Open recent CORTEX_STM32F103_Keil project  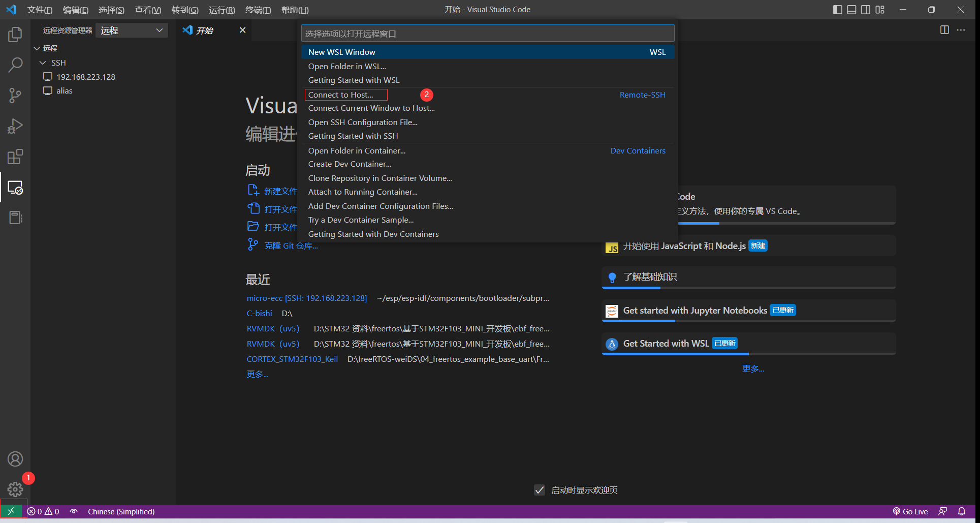(x=292, y=359)
